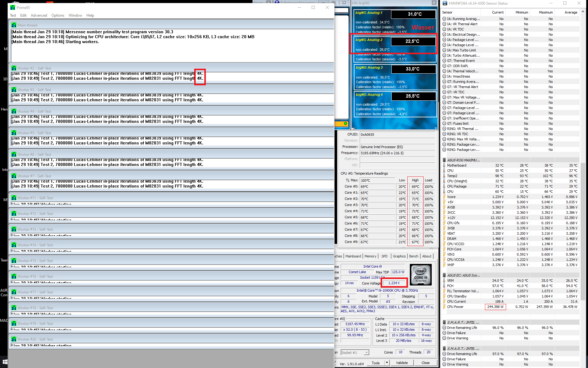Click the Worker #5 Self-Test window icon
The height and width of the screenshot is (368, 588).
14,133
